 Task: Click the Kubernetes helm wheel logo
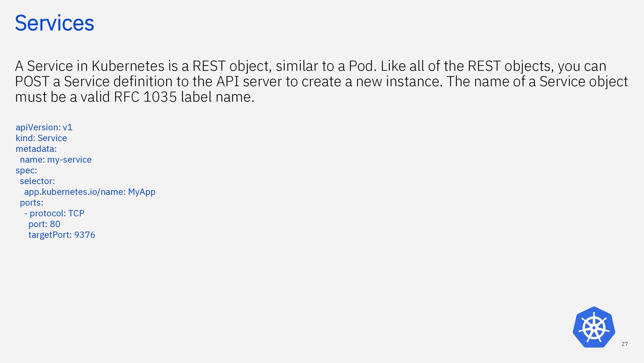[594, 327]
